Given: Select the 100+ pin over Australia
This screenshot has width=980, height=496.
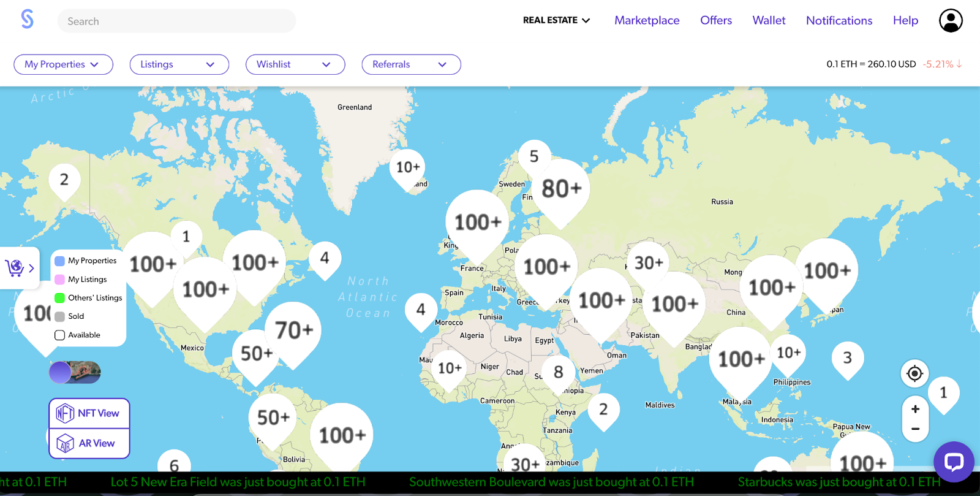Looking at the screenshot, I should click(862, 455).
